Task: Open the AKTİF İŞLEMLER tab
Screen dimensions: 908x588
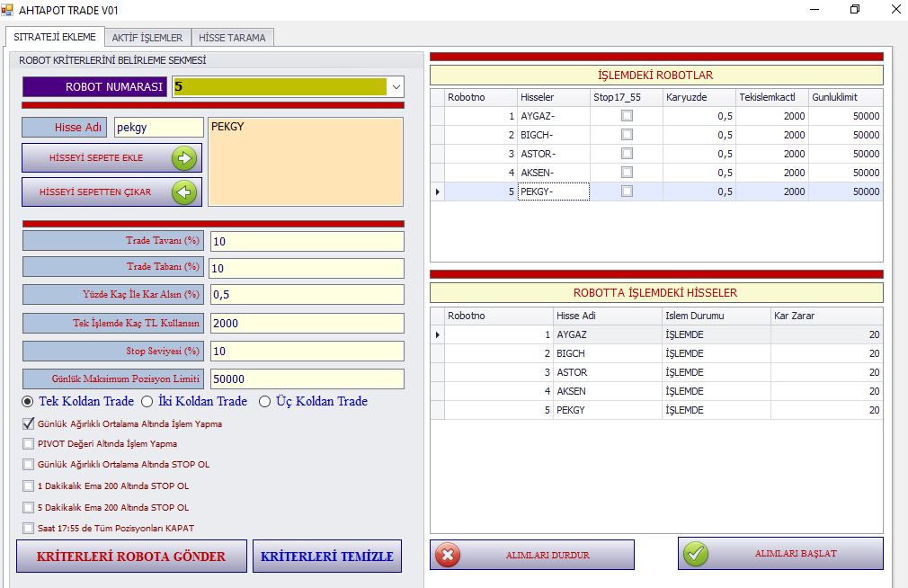Action: [x=147, y=38]
